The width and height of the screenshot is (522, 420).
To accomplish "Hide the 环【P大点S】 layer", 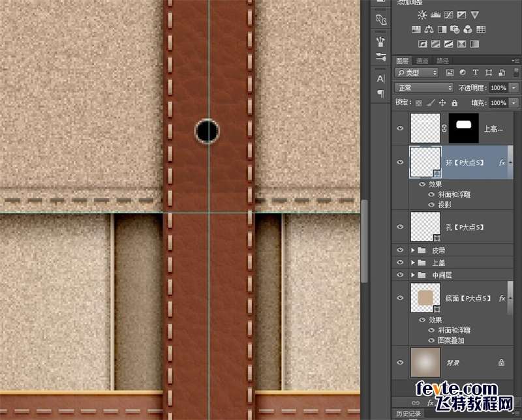I will (x=400, y=162).
